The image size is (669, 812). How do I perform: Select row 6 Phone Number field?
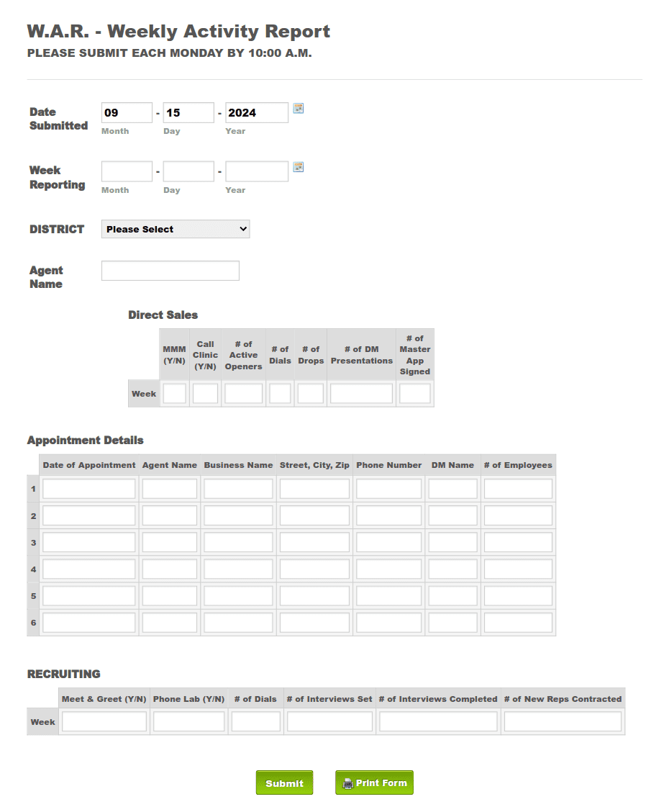388,622
